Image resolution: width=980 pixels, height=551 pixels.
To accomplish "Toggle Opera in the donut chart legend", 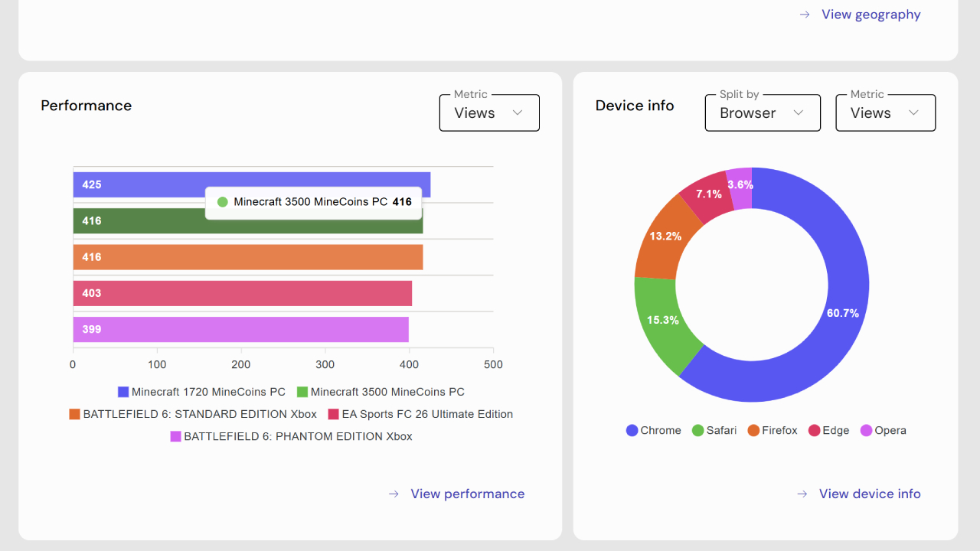I will [x=884, y=431].
